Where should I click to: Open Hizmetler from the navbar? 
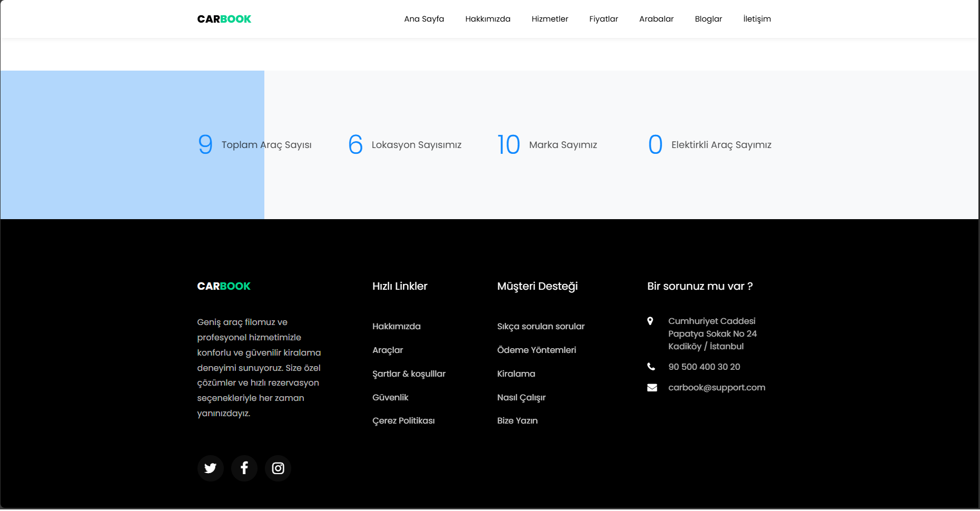coord(550,19)
